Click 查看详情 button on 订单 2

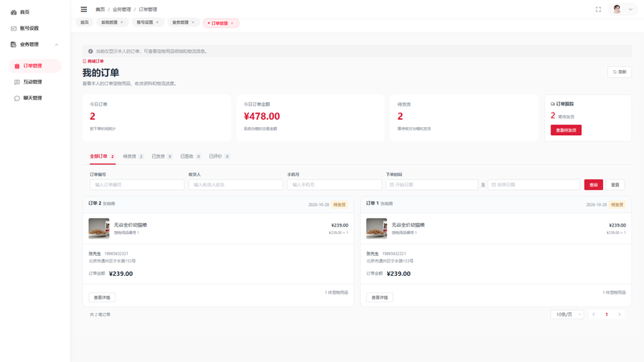point(102,298)
